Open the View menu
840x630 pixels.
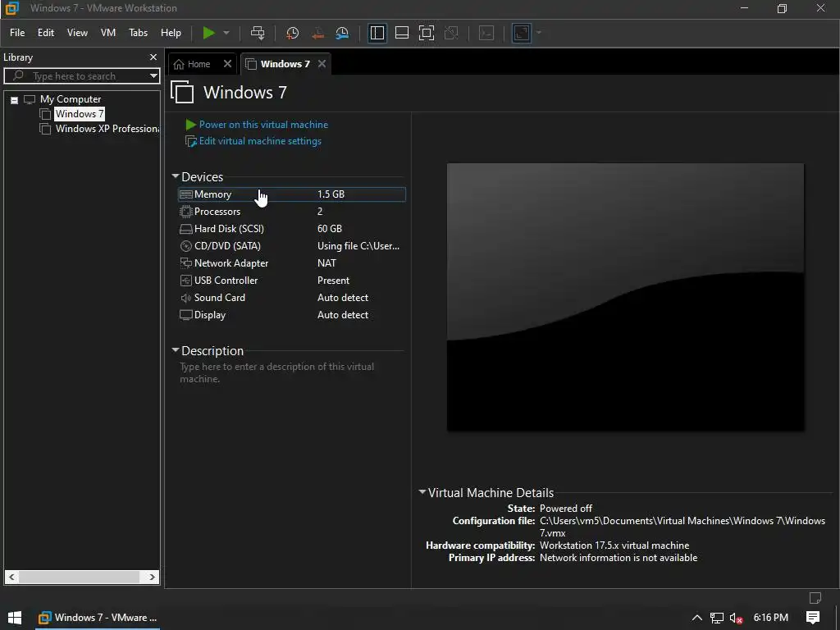(x=77, y=33)
